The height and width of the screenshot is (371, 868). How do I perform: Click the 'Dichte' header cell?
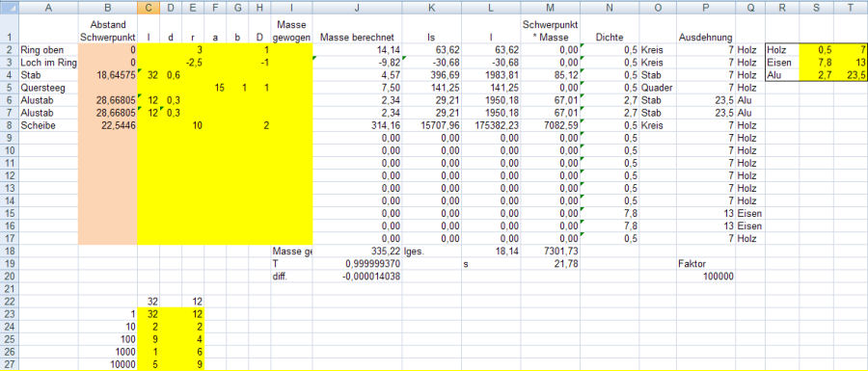point(610,29)
